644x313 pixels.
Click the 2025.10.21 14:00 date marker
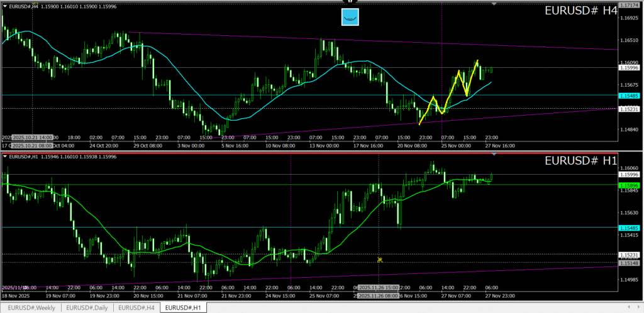[28, 137]
